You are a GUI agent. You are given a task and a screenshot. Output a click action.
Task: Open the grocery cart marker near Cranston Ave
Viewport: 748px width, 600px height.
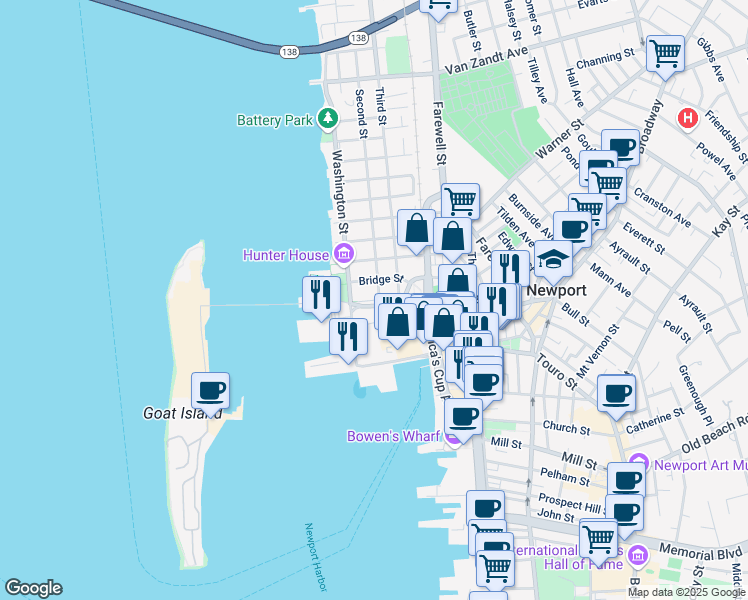point(608,187)
